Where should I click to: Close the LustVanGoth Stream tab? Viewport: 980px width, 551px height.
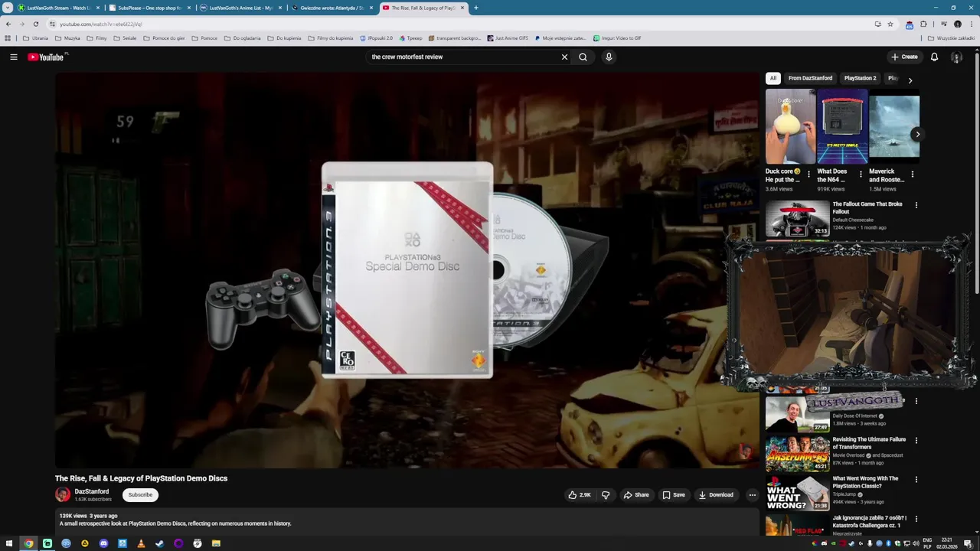[x=98, y=8]
